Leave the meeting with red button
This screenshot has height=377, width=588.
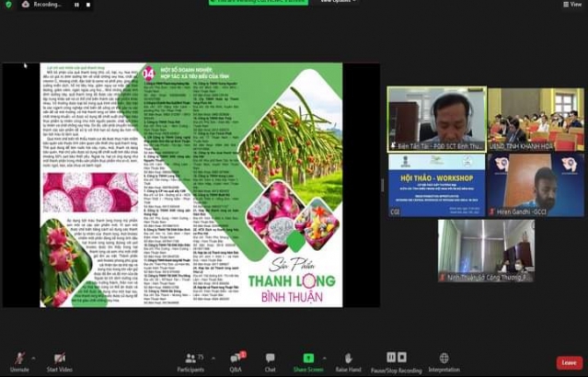tap(569, 363)
